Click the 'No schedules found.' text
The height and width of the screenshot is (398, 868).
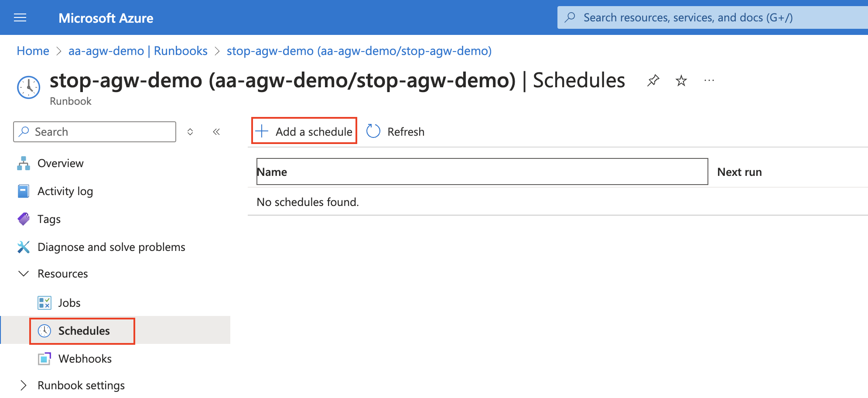(308, 202)
